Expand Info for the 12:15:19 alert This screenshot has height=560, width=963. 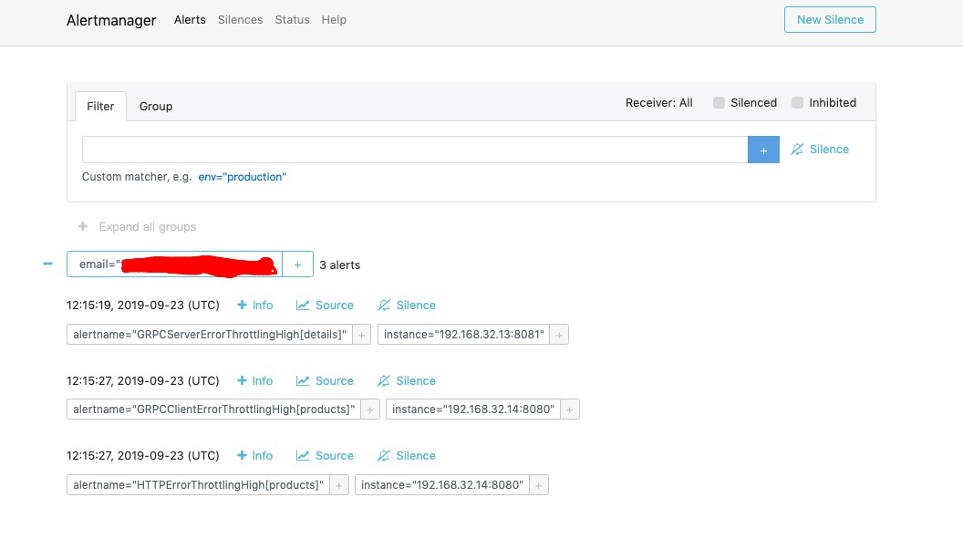254,306
